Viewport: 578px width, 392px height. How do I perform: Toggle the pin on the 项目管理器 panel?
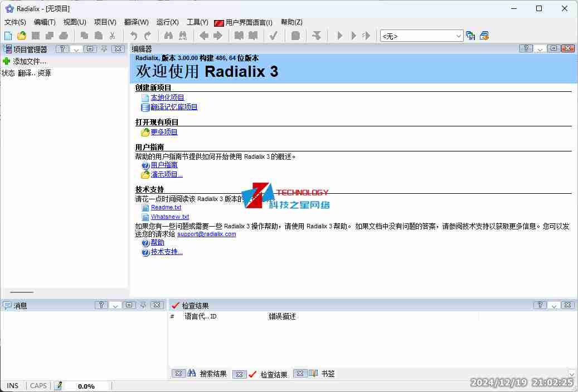[103, 48]
